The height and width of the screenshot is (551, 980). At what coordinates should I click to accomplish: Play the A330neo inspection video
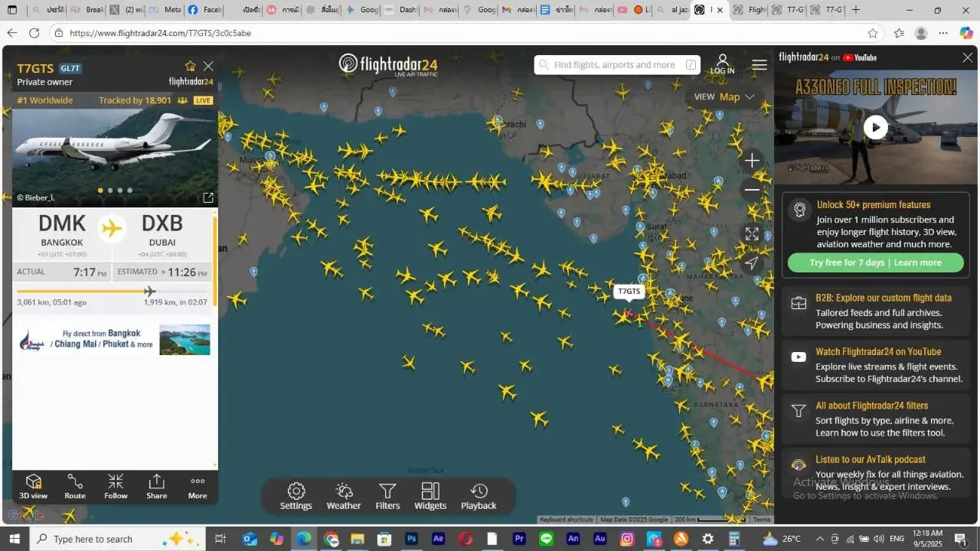click(876, 127)
